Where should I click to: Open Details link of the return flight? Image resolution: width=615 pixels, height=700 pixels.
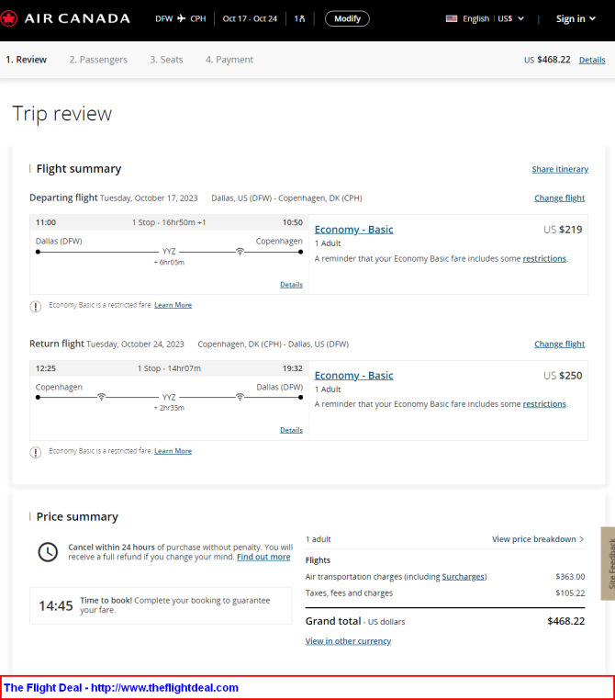pos(291,430)
